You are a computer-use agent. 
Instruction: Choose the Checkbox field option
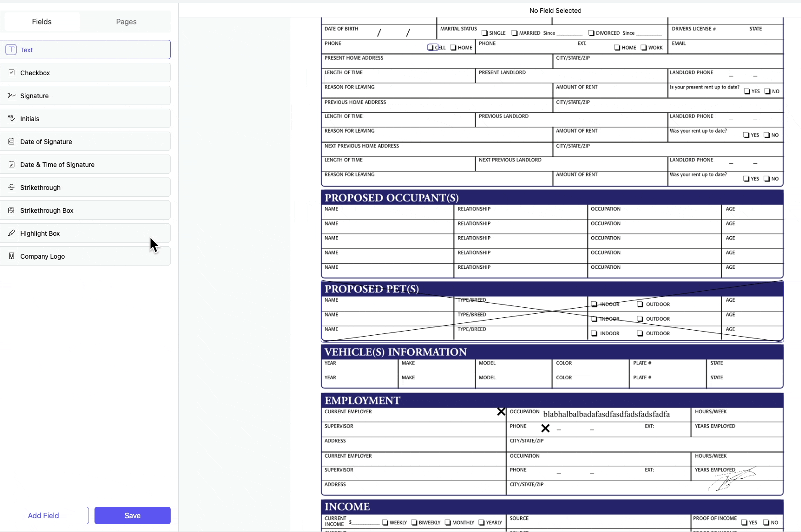tap(85, 72)
